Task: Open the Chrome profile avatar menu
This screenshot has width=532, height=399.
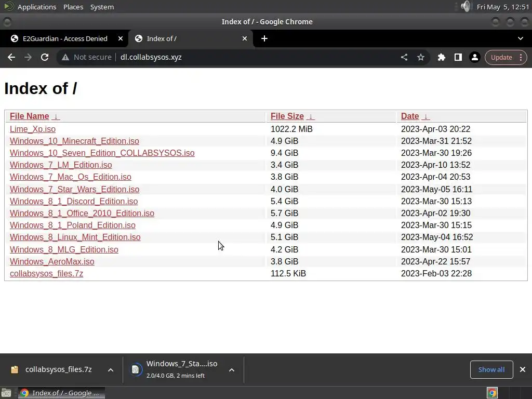Action: 475,57
